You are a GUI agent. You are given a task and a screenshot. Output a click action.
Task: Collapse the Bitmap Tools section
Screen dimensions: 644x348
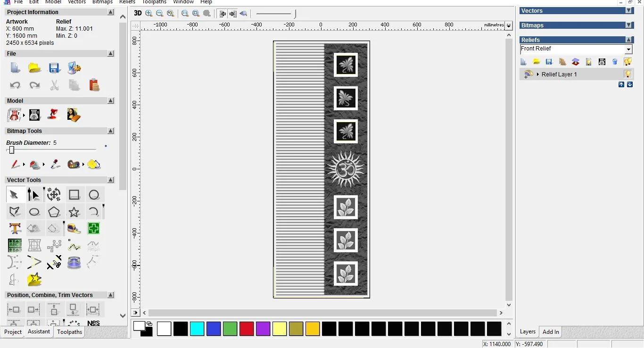[111, 131]
